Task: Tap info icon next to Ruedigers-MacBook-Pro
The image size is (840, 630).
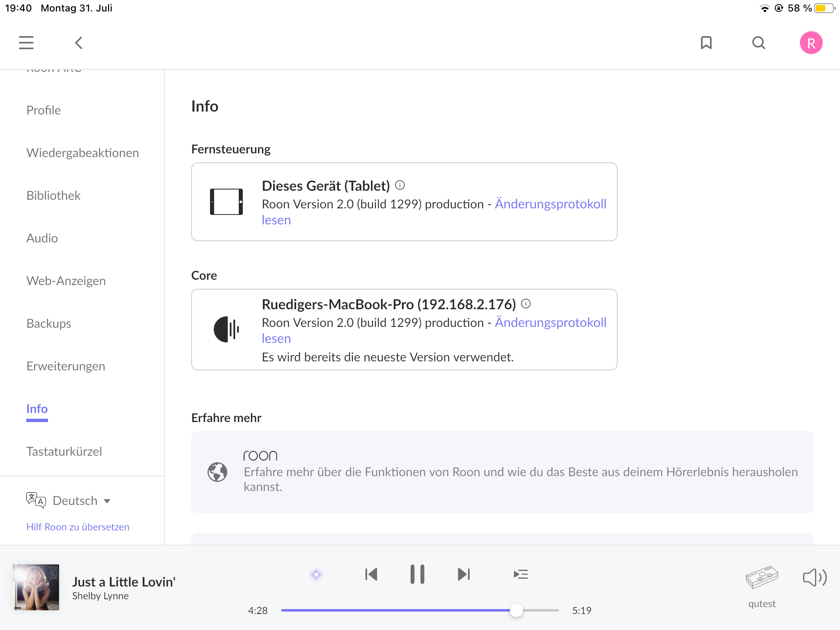Action: click(526, 304)
